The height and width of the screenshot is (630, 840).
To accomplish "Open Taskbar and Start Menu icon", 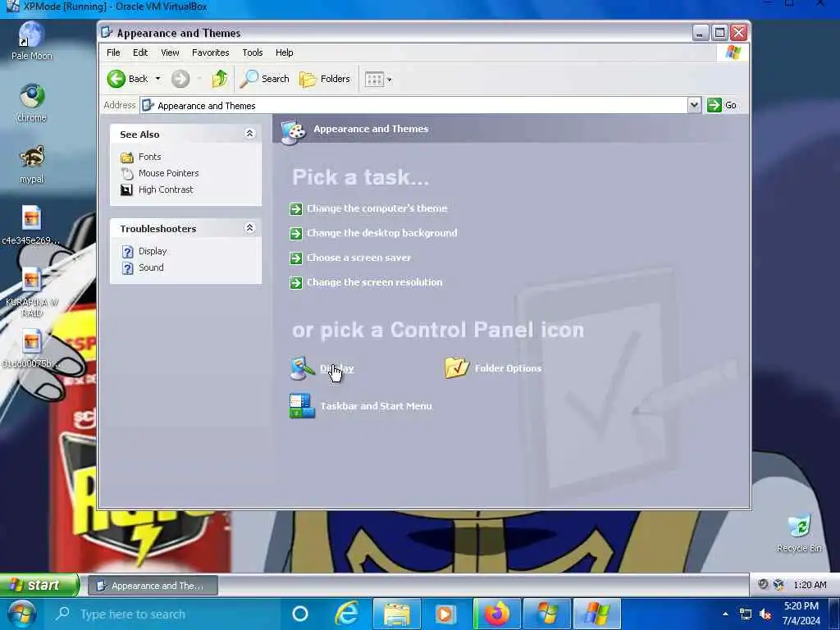I will point(302,406).
